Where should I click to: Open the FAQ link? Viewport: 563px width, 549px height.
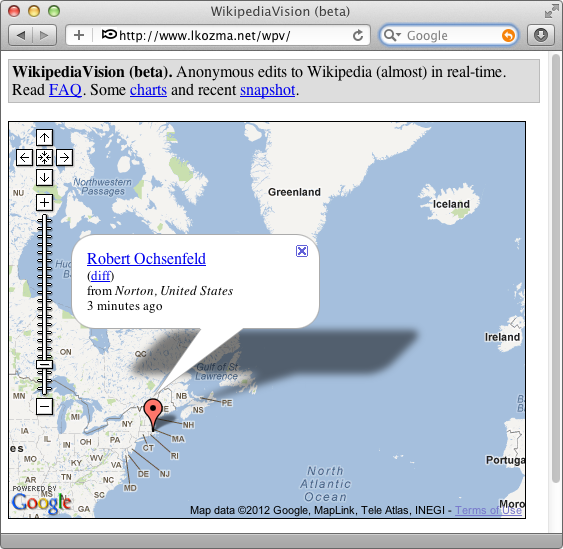coord(65,90)
